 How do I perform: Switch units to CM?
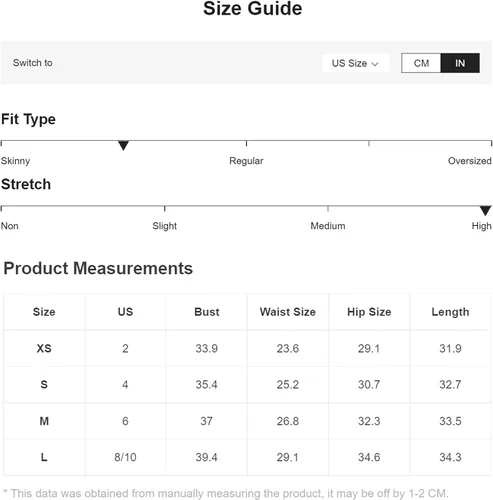tap(421, 63)
